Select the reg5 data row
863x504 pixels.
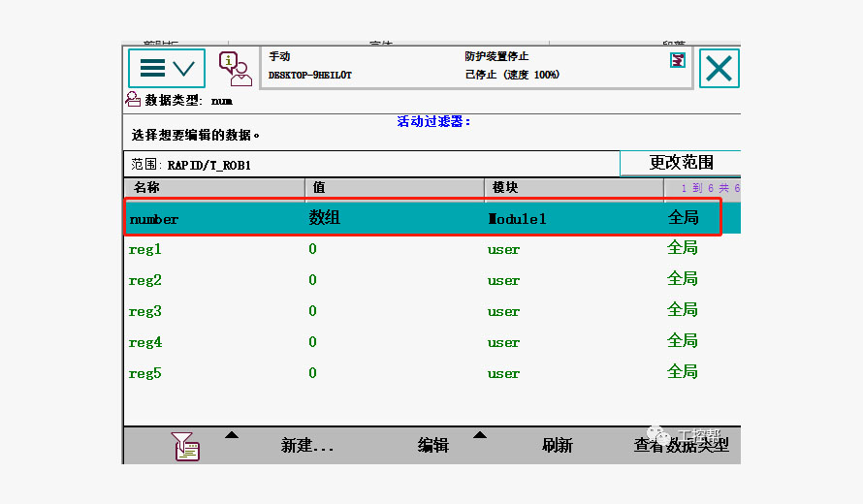pyautogui.click(x=431, y=372)
